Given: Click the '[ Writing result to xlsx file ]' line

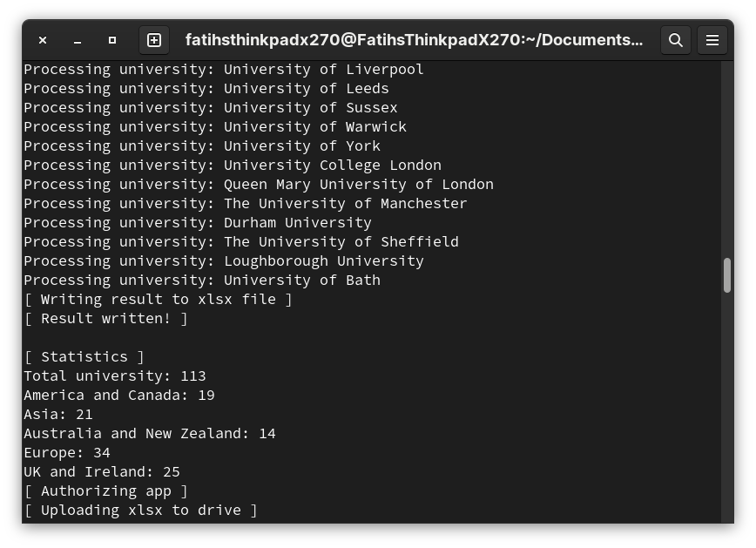Looking at the screenshot, I should coord(159,300).
